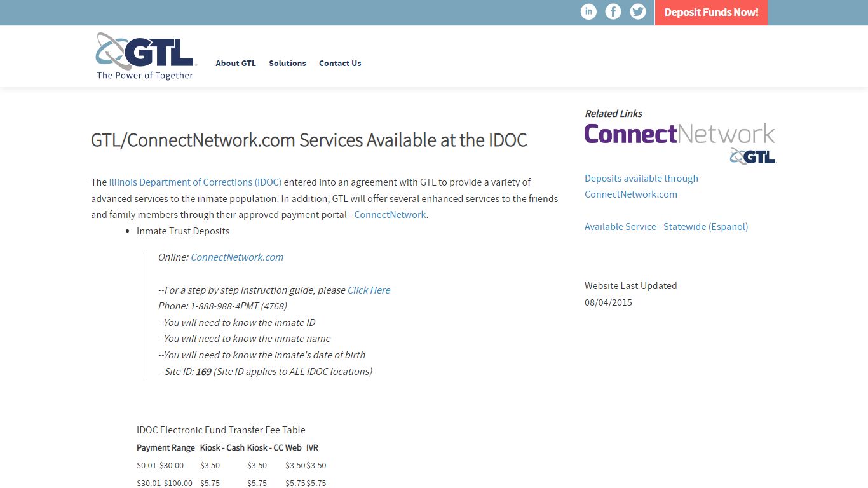Click the inmate's date of birth line
This screenshot has height=488, width=868.
pos(262,355)
